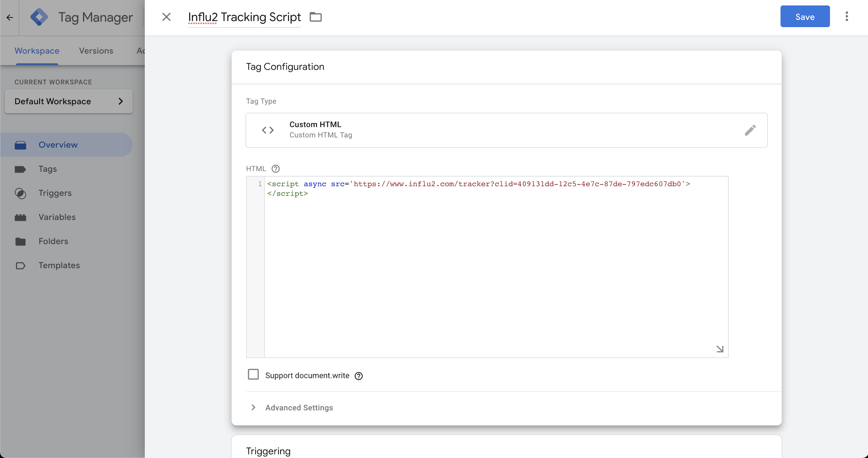This screenshot has width=868, height=458.
Task: Click the Tag Manager diamond logo
Action: point(39,17)
